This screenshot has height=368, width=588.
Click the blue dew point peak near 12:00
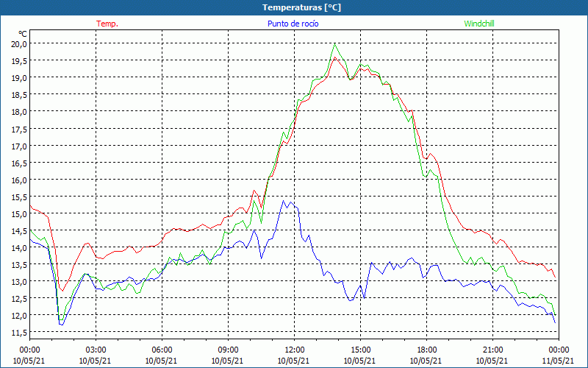(284, 201)
